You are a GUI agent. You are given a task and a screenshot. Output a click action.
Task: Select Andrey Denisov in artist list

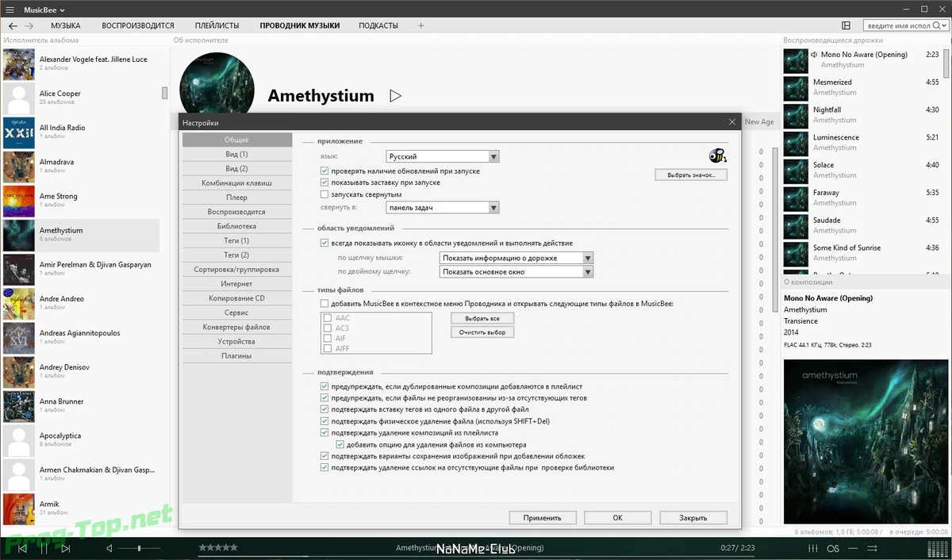pos(80,372)
